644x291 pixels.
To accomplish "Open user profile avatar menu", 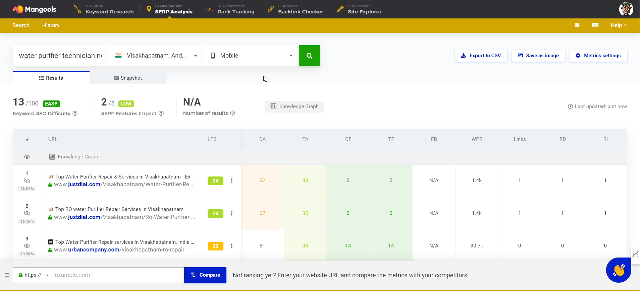I will [x=626, y=9].
